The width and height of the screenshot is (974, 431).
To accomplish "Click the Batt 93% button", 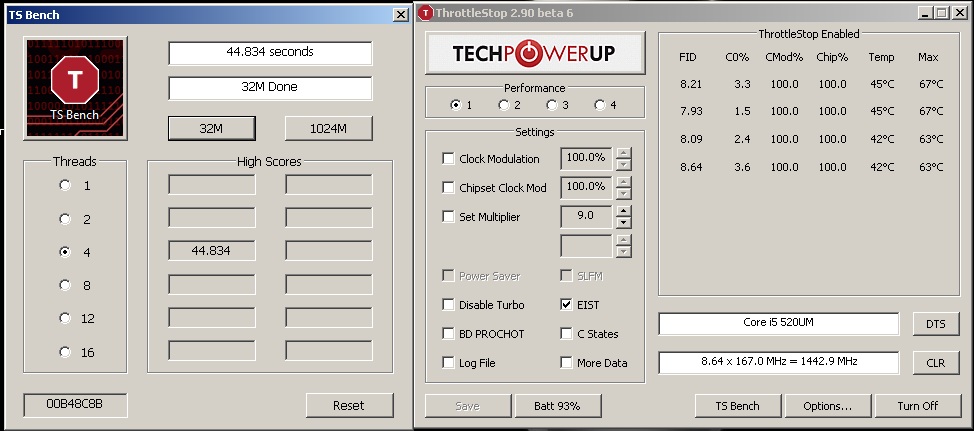I will click(x=558, y=406).
